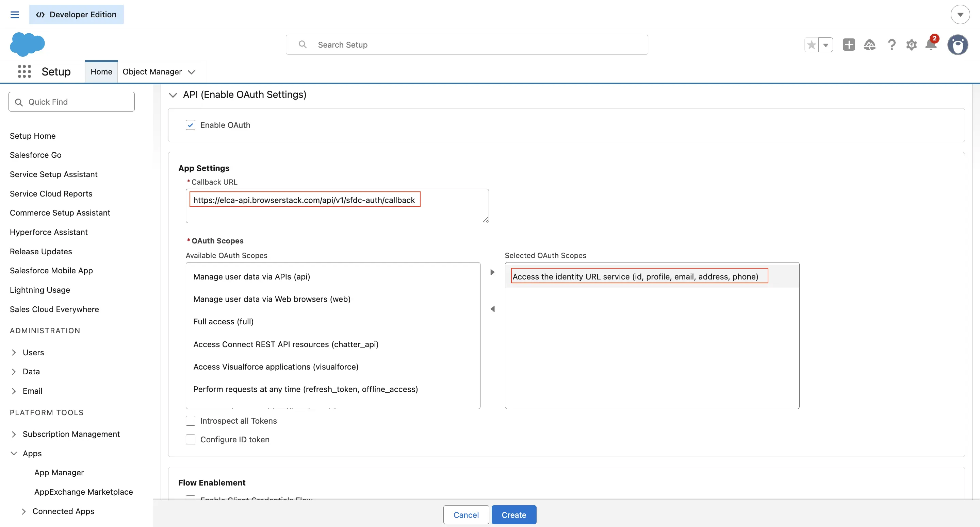Open the Developer Edition banner link
Image resolution: width=980 pixels, height=527 pixels.
(x=76, y=14)
